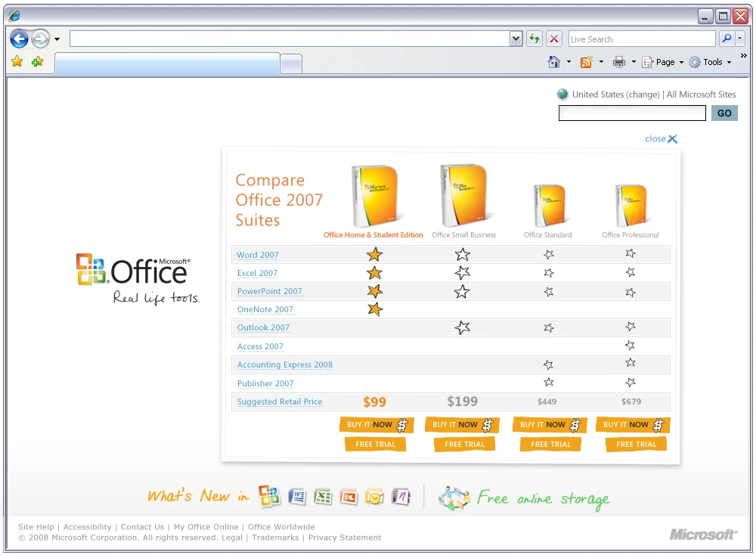Open the Site Help footer link
Screen dimensions: 756x555
click(x=36, y=527)
